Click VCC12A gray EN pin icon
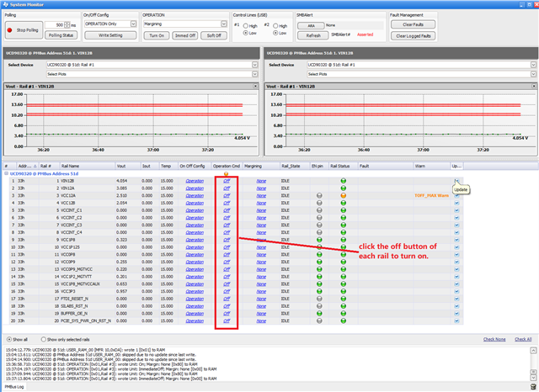Image resolution: width=539 pixels, height=392 pixels. [319, 196]
